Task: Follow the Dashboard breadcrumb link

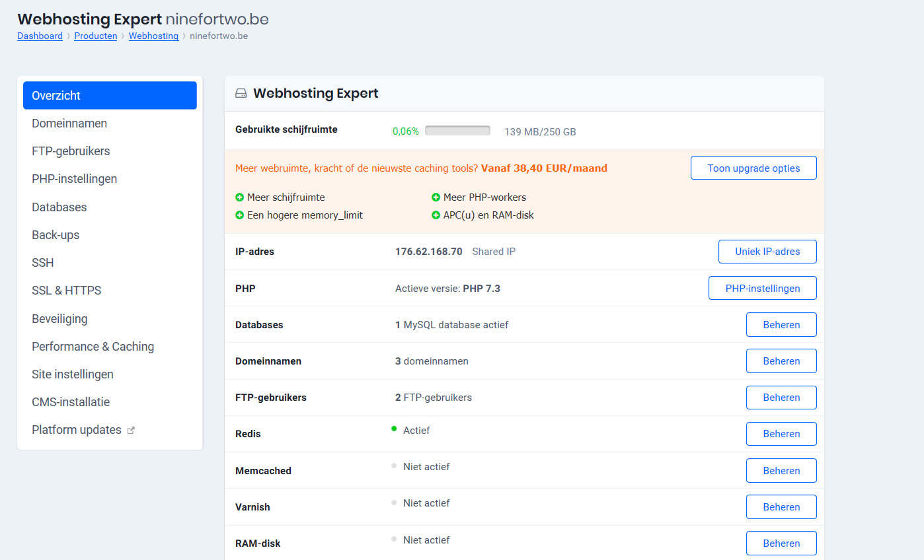Action: (40, 36)
